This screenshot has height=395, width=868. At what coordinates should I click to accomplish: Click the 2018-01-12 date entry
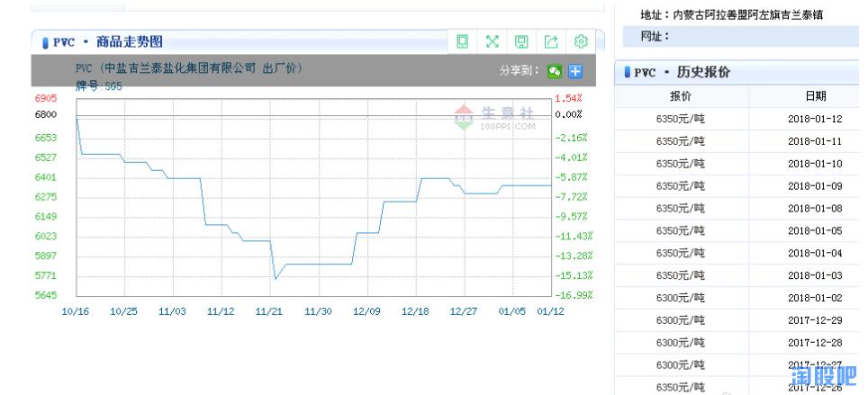tap(815, 119)
